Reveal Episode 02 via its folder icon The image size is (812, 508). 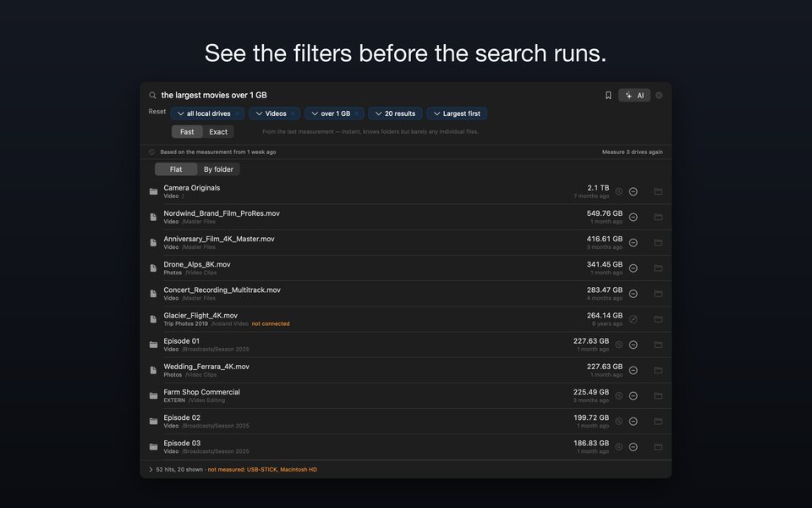(x=658, y=422)
